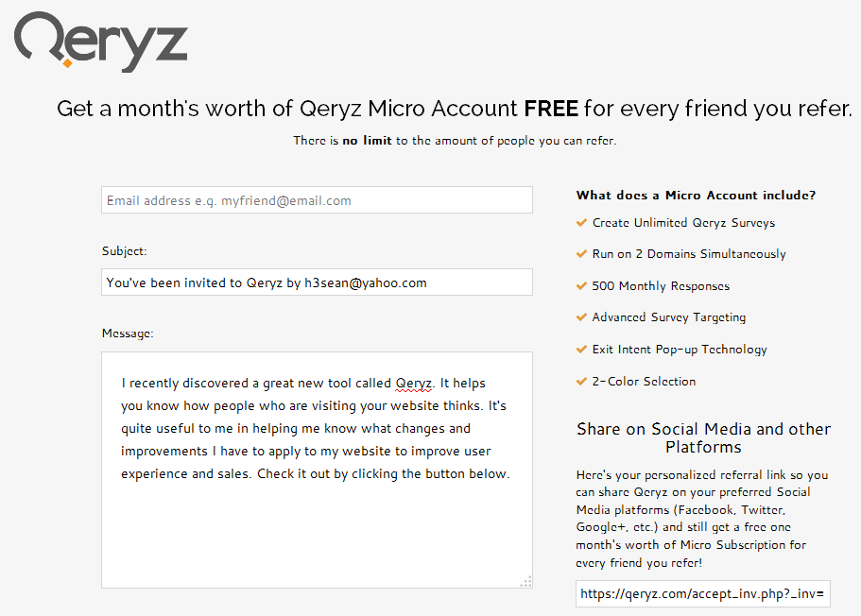Click the Qeryz logo
The height and width of the screenshot is (616, 861).
coord(99,42)
